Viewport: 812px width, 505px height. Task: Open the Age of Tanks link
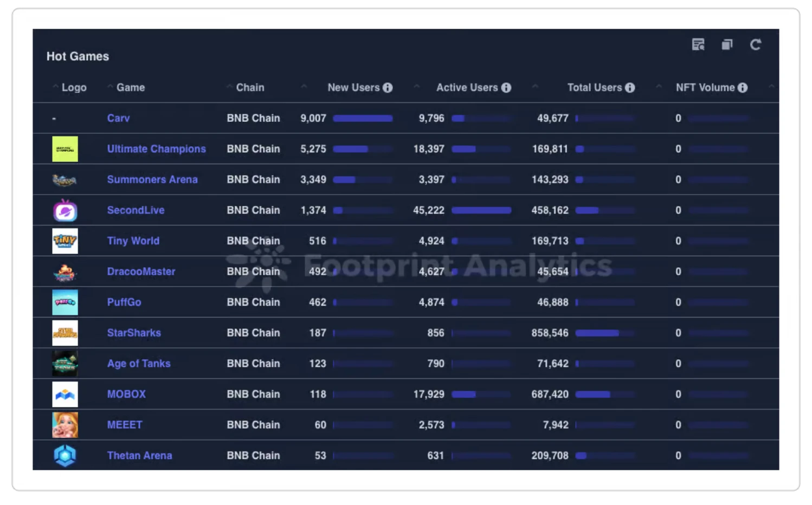[x=139, y=364]
